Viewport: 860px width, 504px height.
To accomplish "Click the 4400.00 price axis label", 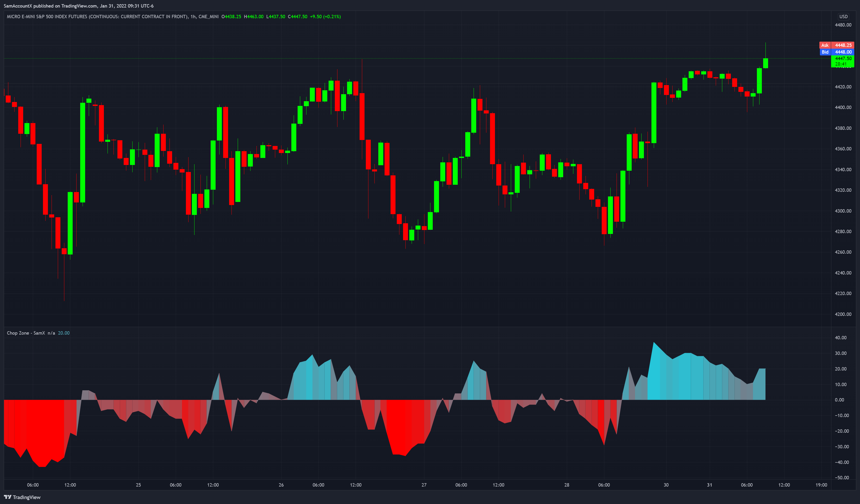I will 843,107.
